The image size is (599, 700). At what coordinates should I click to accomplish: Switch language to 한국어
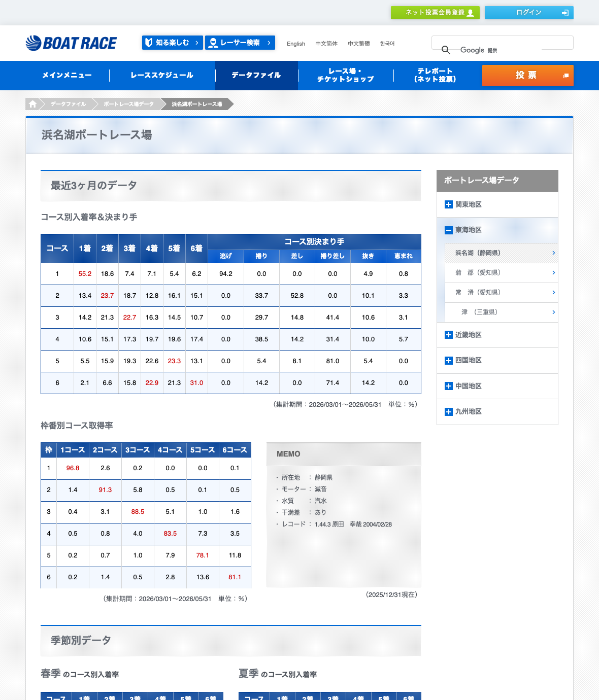(x=387, y=44)
